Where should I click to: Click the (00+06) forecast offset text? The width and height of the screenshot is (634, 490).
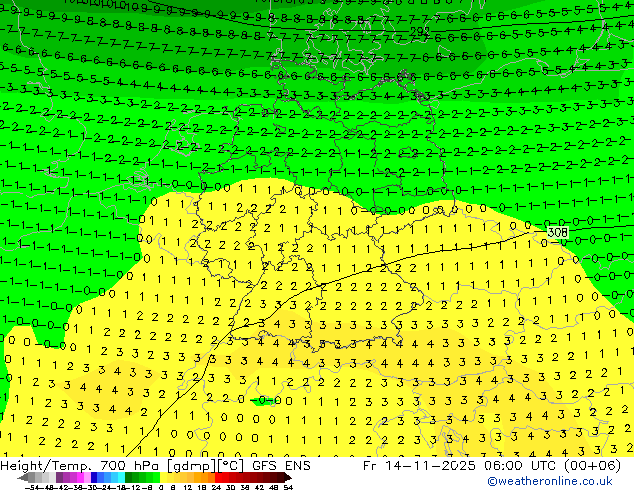pos(592,466)
